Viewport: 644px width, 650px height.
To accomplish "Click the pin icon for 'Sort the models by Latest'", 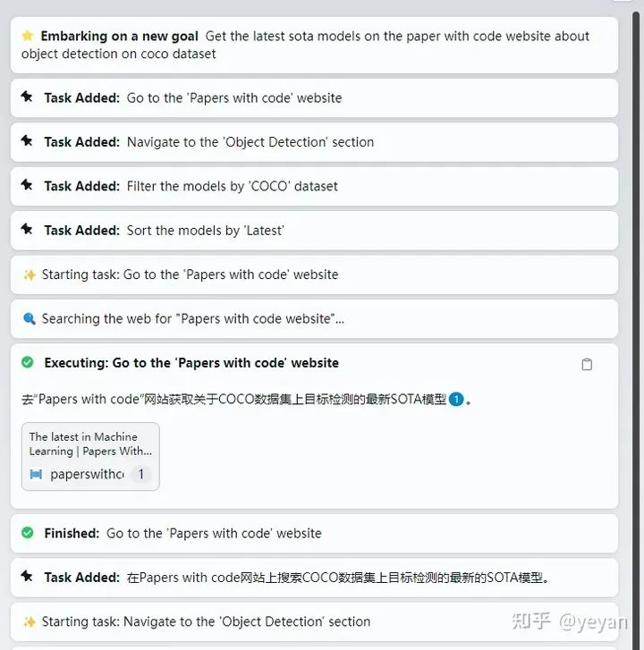I will click(x=27, y=229).
